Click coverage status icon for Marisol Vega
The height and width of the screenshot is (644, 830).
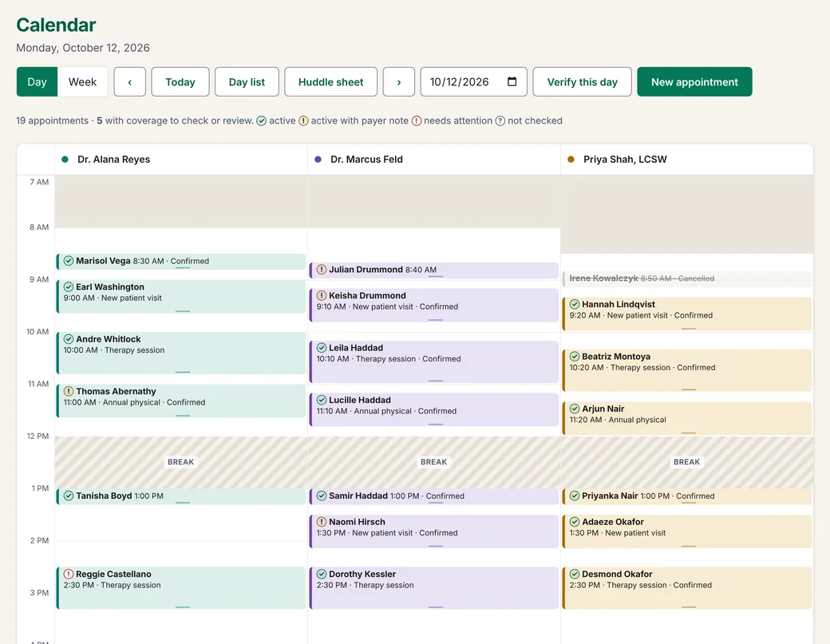tap(69, 261)
